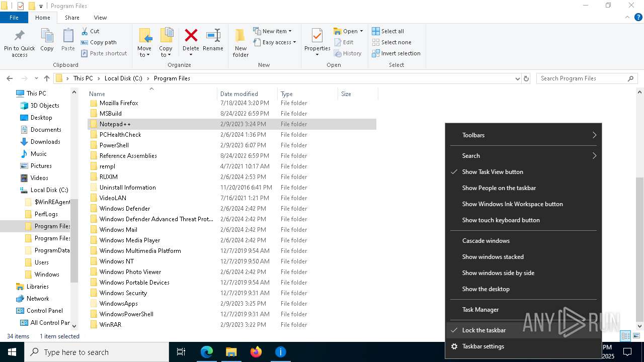644x362 pixels.
Task: Open Firefox from the taskbar
Action: 256,352
